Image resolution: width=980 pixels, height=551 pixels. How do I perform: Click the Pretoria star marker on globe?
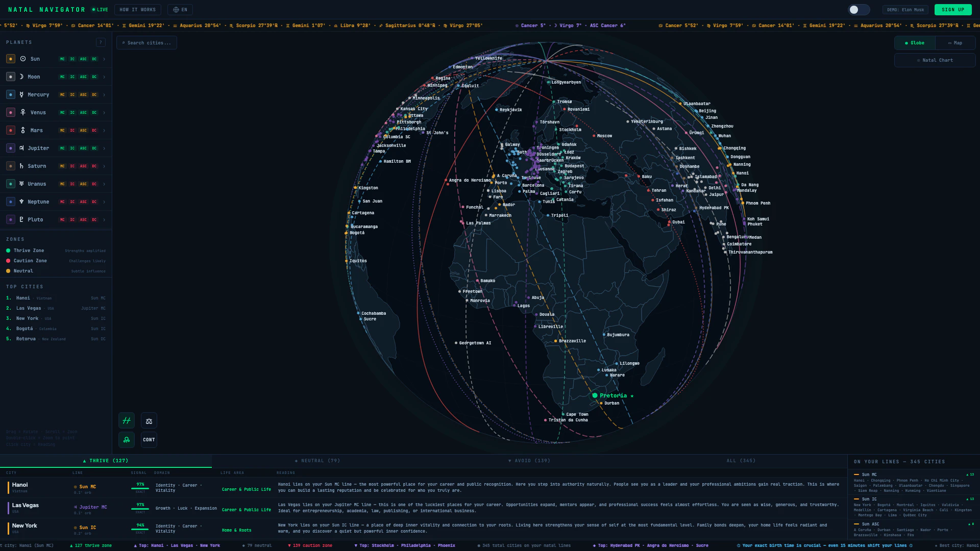[595, 395]
